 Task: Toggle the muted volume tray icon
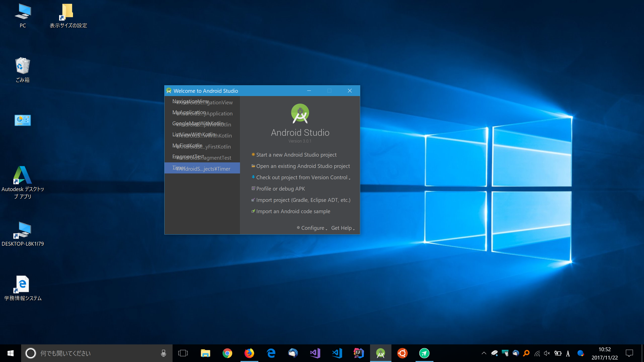547,353
